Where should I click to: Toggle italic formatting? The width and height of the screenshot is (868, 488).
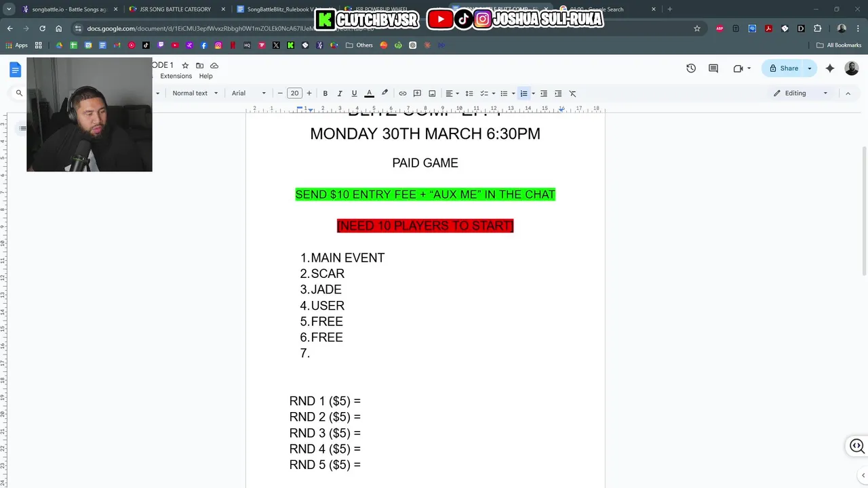340,94
